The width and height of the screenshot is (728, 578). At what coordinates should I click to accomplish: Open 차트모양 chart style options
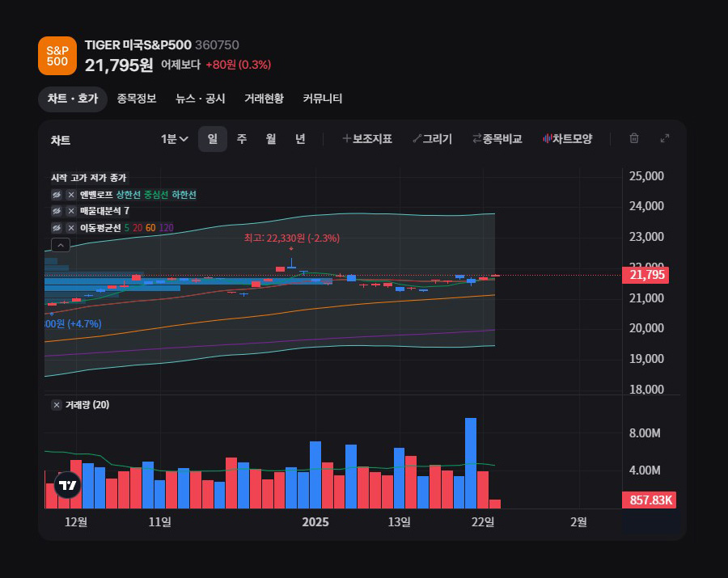[x=567, y=139]
